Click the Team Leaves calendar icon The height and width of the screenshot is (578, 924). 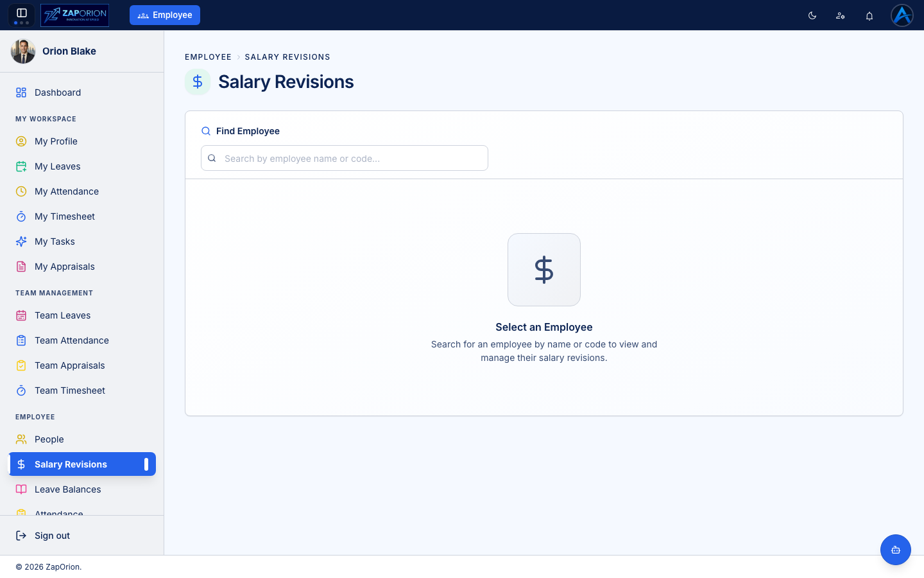(x=21, y=315)
